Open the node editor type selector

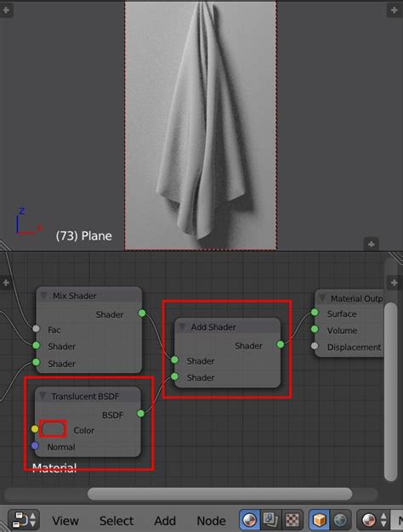coord(24,519)
